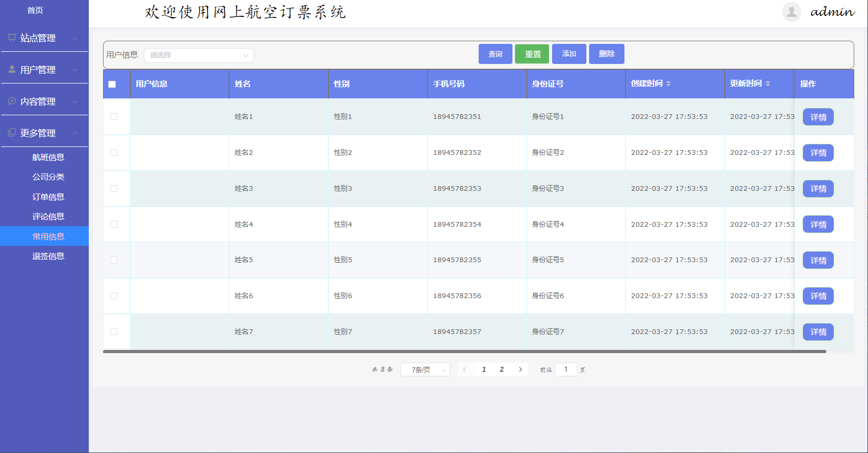The image size is (868, 453).
Task: Click the 内容管理 chat bubble icon
Action: click(12, 101)
